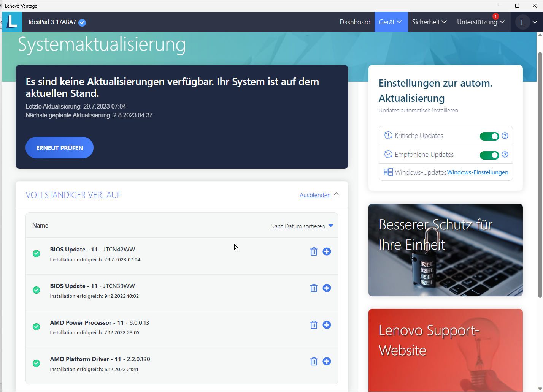Click the BIOS Update - 11 - JTCN39WW title
This screenshot has height=392, width=543.
92,286
